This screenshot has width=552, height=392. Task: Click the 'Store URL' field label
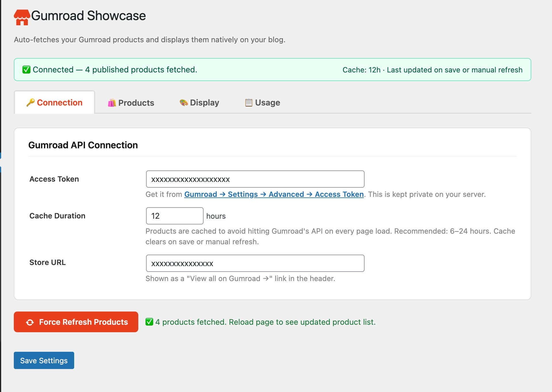coord(47,262)
